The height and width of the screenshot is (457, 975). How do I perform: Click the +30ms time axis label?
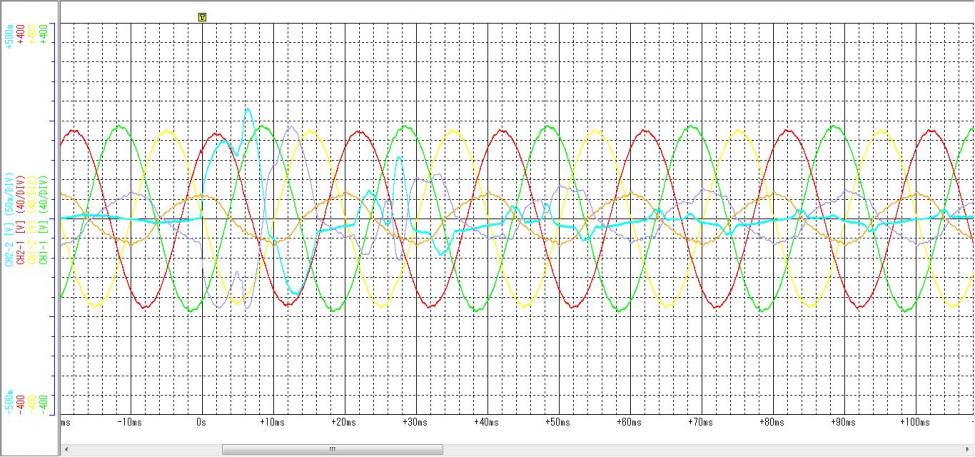click(x=415, y=422)
